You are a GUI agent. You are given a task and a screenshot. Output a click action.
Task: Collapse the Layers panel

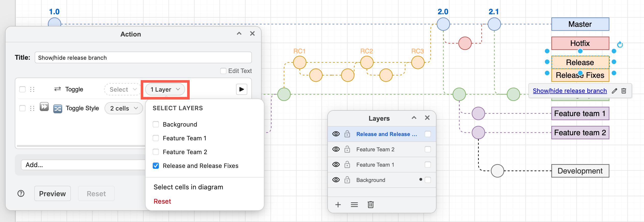pyautogui.click(x=414, y=118)
